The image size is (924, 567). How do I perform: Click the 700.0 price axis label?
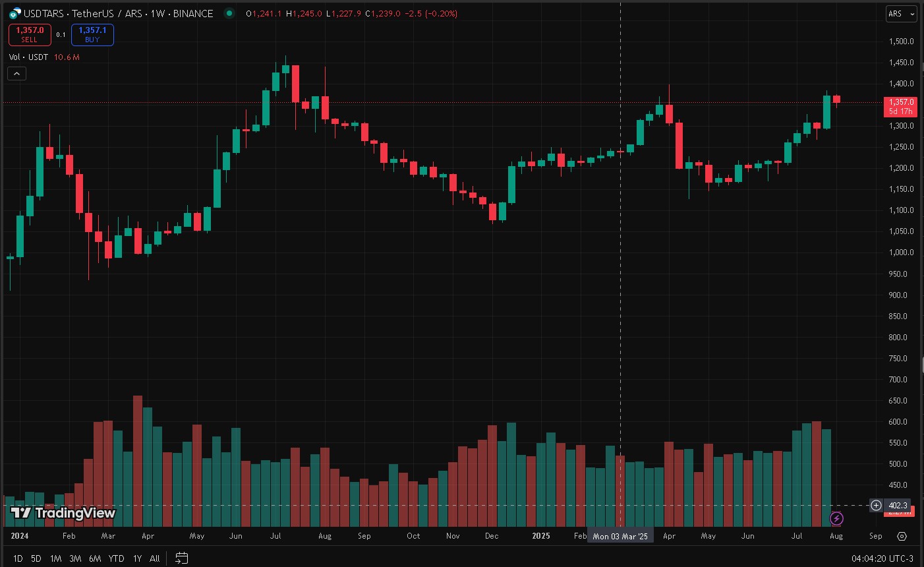coord(898,380)
